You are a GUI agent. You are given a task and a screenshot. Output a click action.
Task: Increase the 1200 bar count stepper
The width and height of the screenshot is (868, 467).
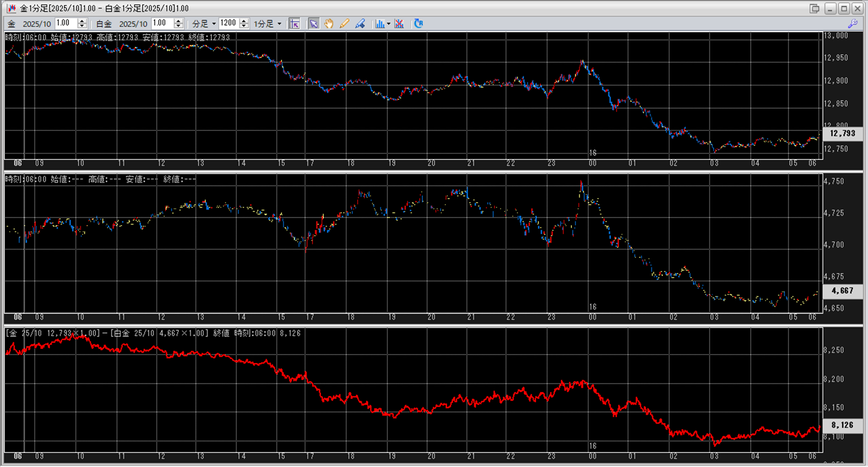pyautogui.click(x=244, y=21)
